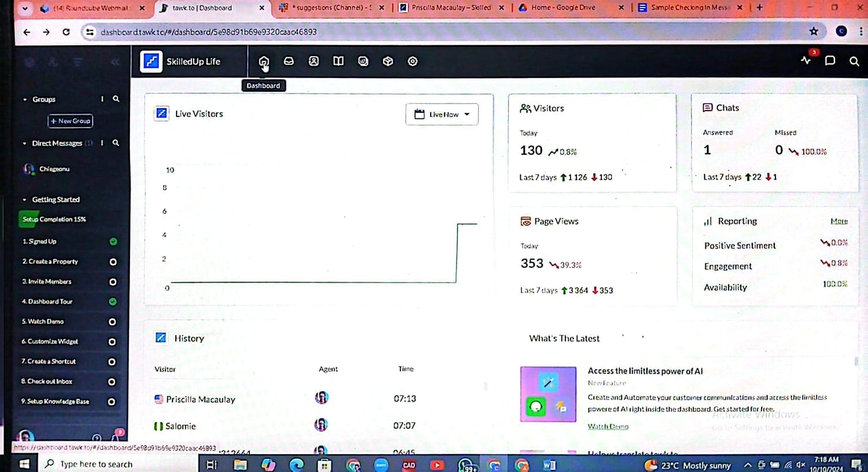Click the AI feature thumbnail image
Image resolution: width=868 pixels, height=472 pixels.
548,394
